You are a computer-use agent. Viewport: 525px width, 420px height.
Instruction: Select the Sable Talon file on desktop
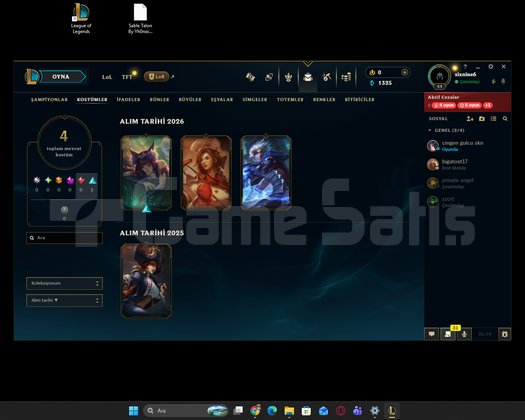pos(140,18)
